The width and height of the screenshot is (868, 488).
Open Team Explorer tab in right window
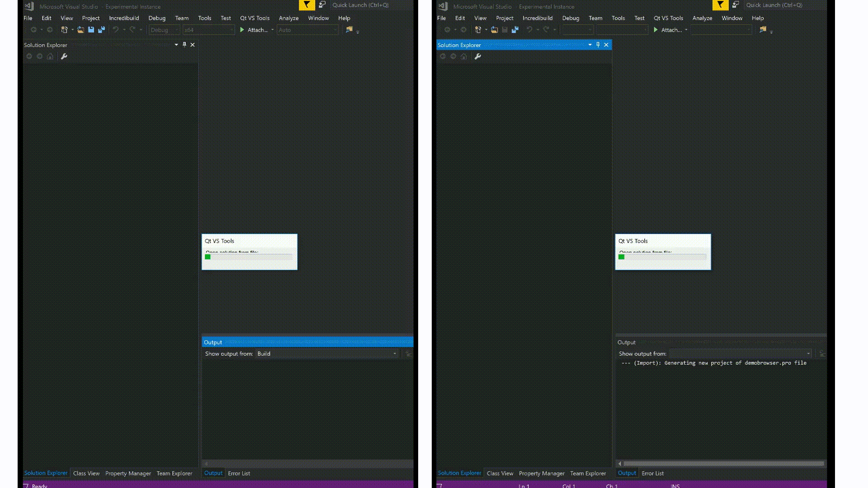pos(588,473)
